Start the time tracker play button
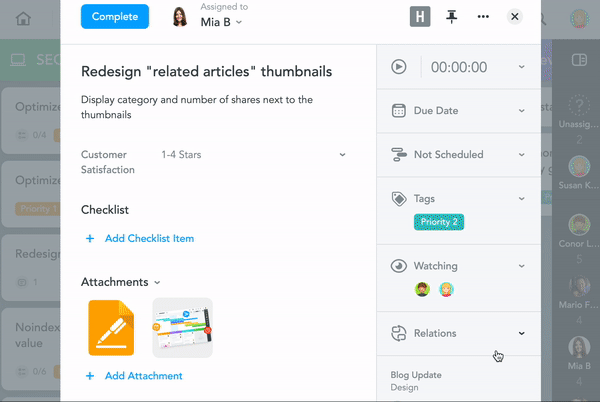Screen dimensions: 600x402 coord(399,67)
